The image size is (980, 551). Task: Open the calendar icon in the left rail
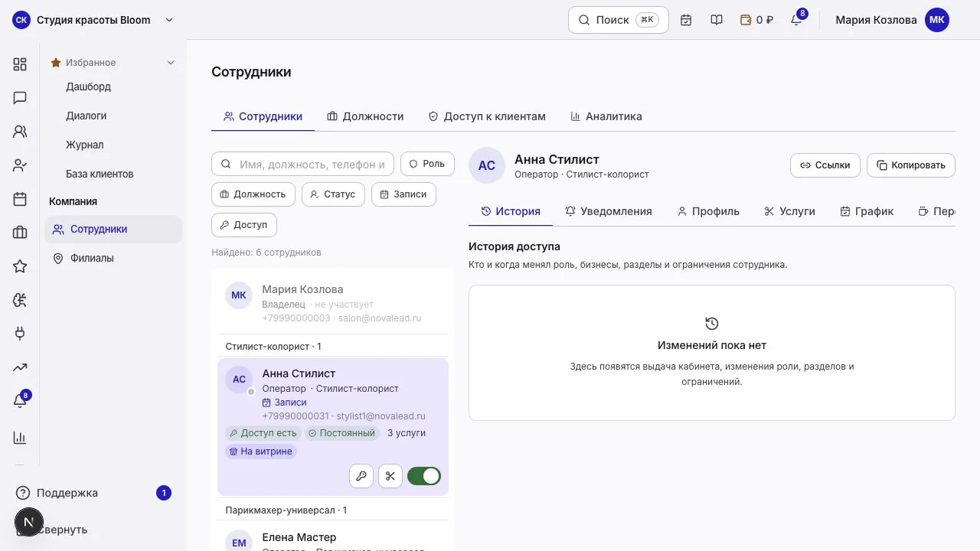coord(20,199)
